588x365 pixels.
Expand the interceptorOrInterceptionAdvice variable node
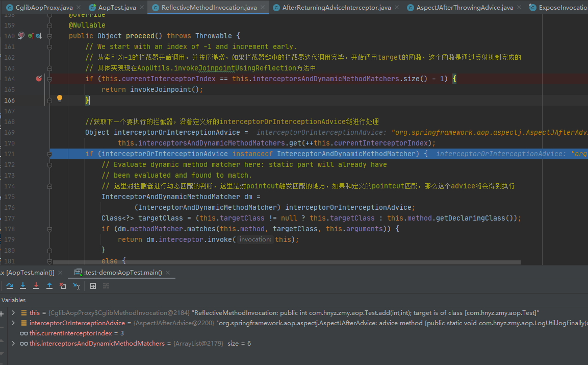13,323
